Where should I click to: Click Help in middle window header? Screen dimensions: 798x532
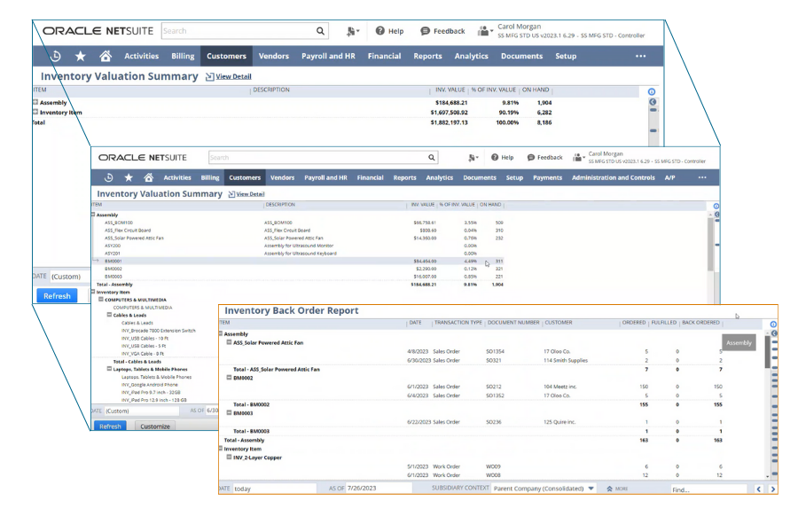pos(503,158)
